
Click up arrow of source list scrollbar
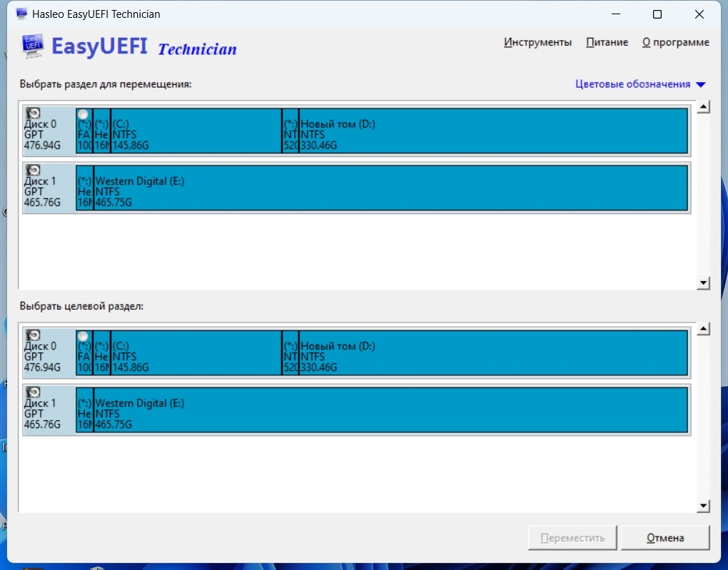click(x=704, y=107)
